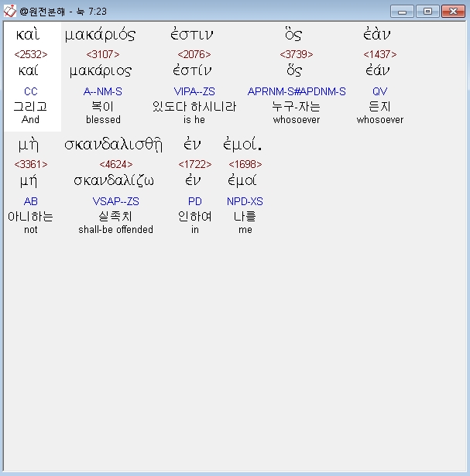The image size is (470, 476).
Task: Click the lemma ἐάν
Action: (378, 70)
